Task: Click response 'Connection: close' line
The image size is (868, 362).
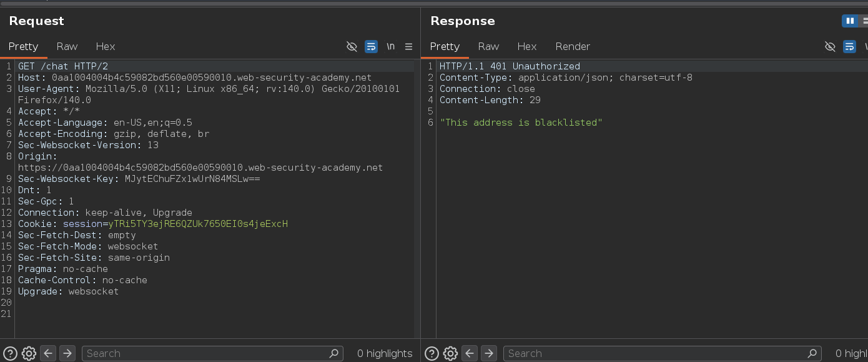Action: tap(487, 89)
